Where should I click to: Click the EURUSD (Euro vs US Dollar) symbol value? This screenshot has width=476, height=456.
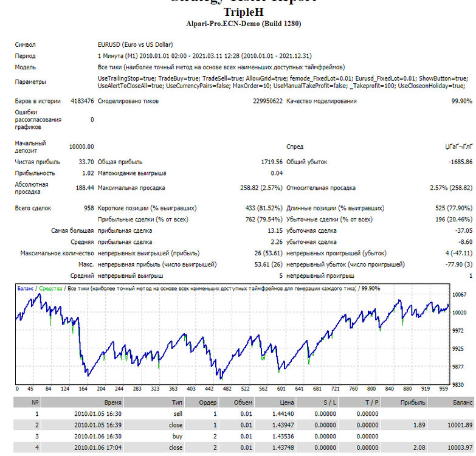click(135, 44)
